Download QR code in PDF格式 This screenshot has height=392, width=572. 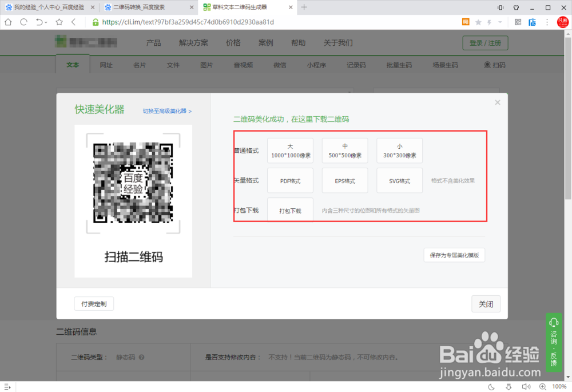291,181
